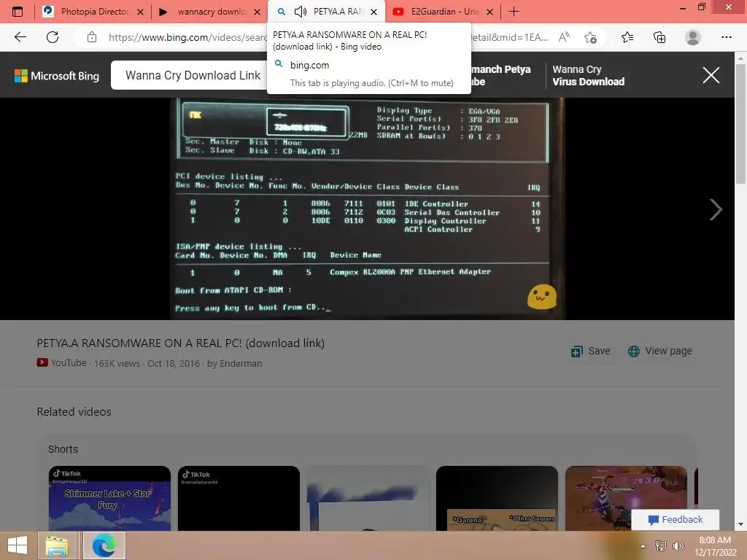The height and width of the screenshot is (560, 747).
Task: Select the Wanna Cry Virus Download suggestion
Action: (589, 75)
